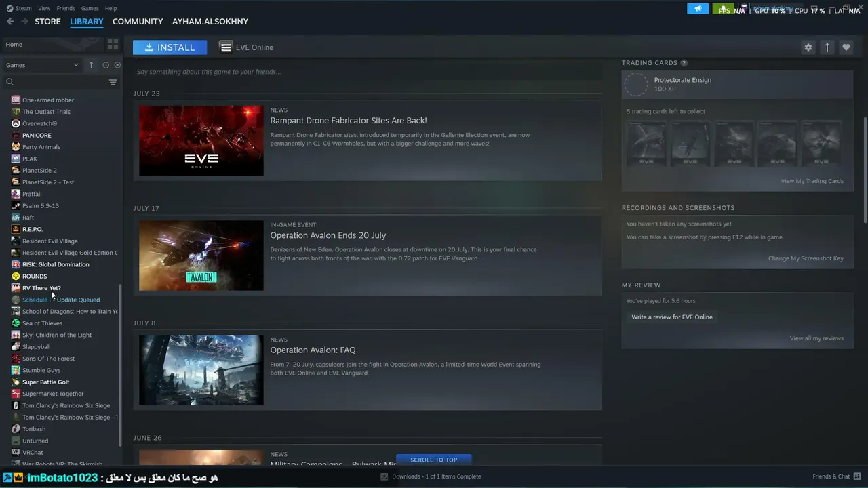The height and width of the screenshot is (488, 868).
Task: Click the activity post input field
Action: 368,72
